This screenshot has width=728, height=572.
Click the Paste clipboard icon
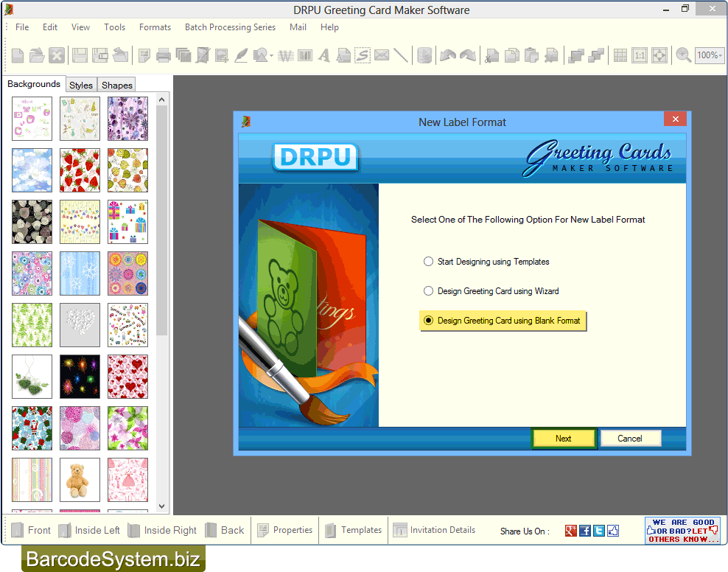point(531,56)
